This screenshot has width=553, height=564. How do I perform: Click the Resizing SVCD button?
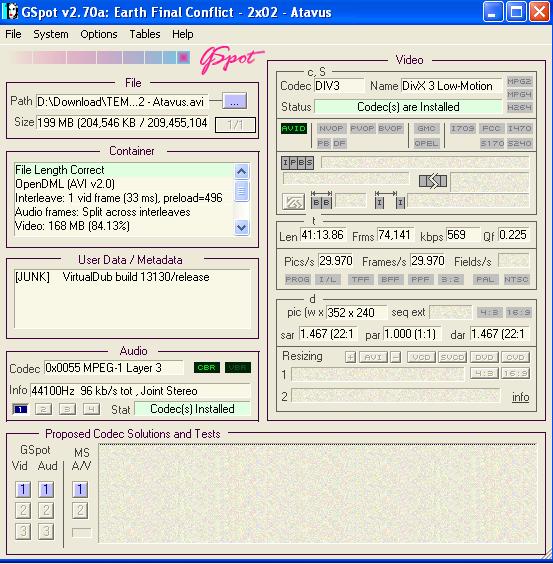(x=452, y=357)
